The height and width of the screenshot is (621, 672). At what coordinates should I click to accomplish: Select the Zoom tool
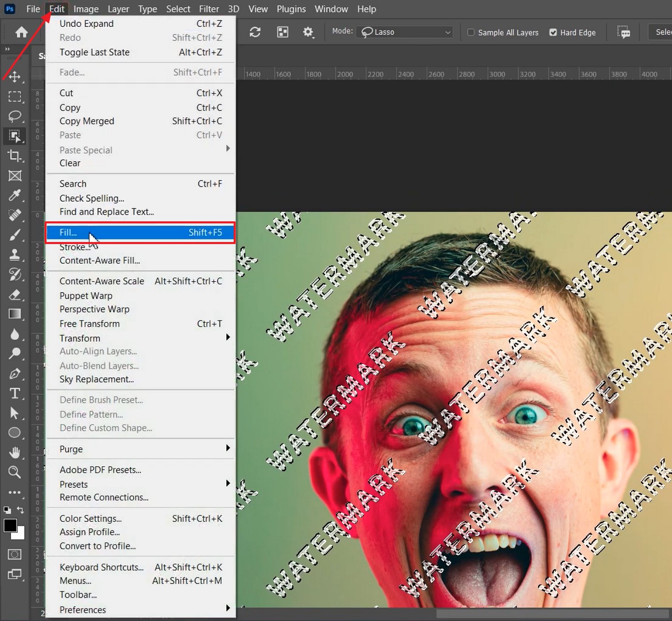click(x=14, y=472)
